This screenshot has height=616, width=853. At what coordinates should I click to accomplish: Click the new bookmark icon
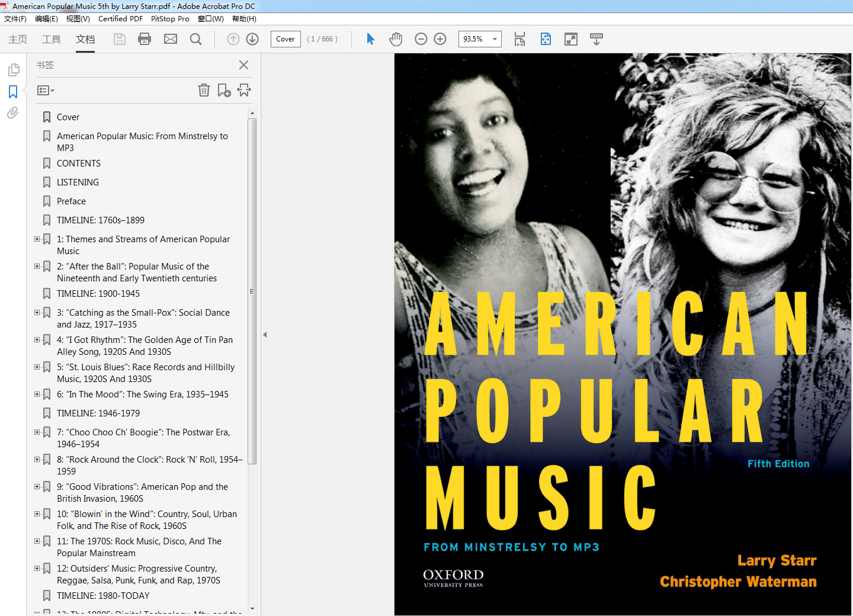point(224,90)
